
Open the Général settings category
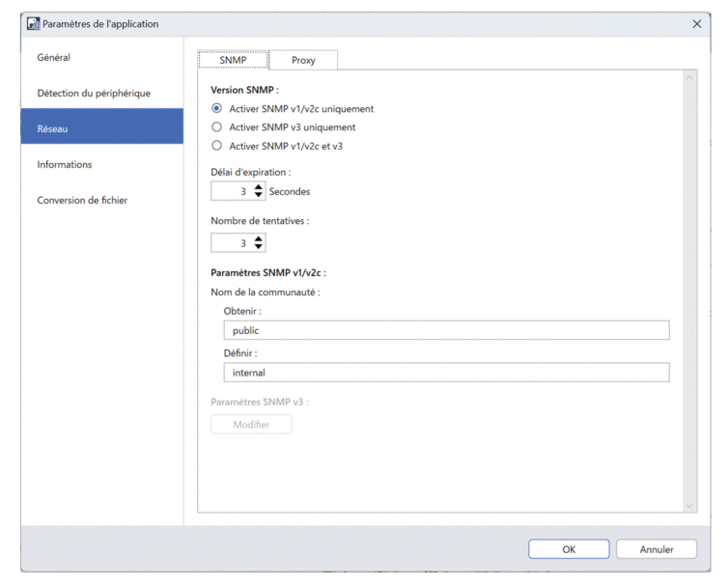[x=102, y=58]
